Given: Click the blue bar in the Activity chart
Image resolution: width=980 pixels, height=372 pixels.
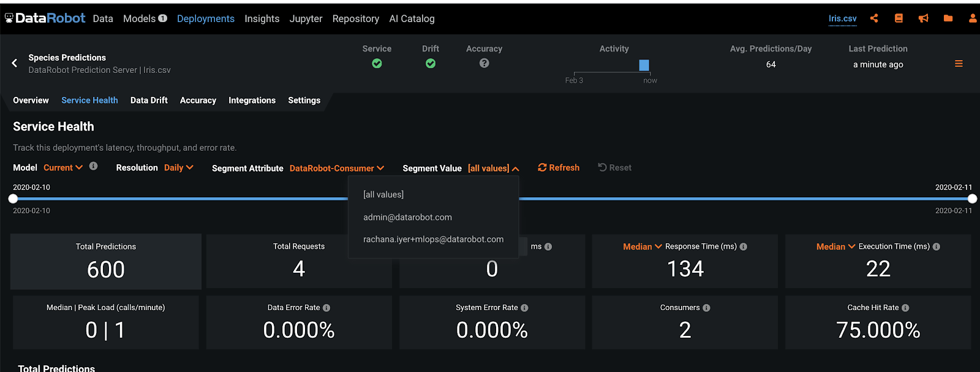Looking at the screenshot, I should [644, 65].
